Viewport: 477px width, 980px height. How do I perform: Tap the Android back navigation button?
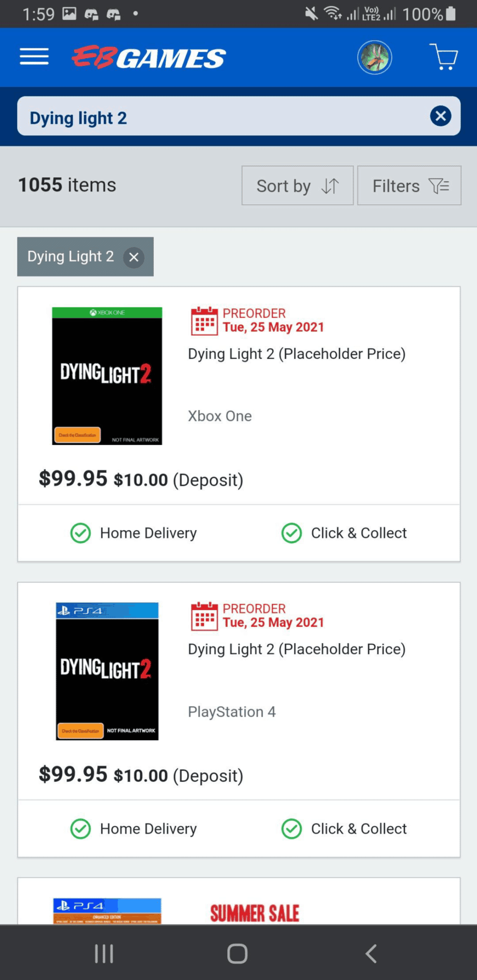click(371, 954)
